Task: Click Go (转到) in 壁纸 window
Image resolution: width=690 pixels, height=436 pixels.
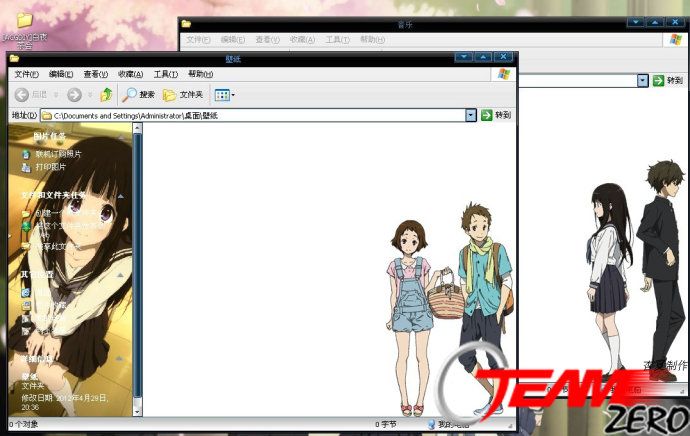Action: pos(496,116)
